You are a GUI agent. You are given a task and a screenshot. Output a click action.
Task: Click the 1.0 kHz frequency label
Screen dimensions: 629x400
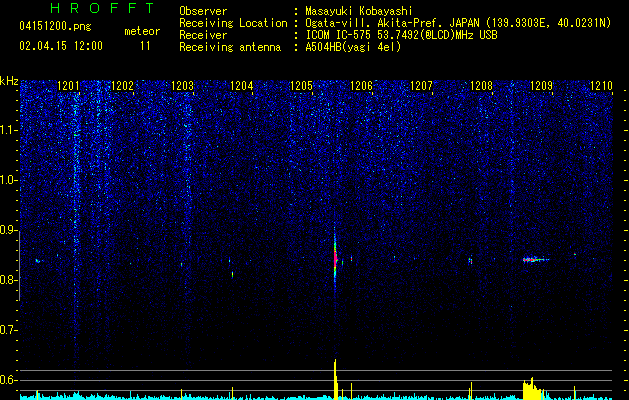[8, 180]
